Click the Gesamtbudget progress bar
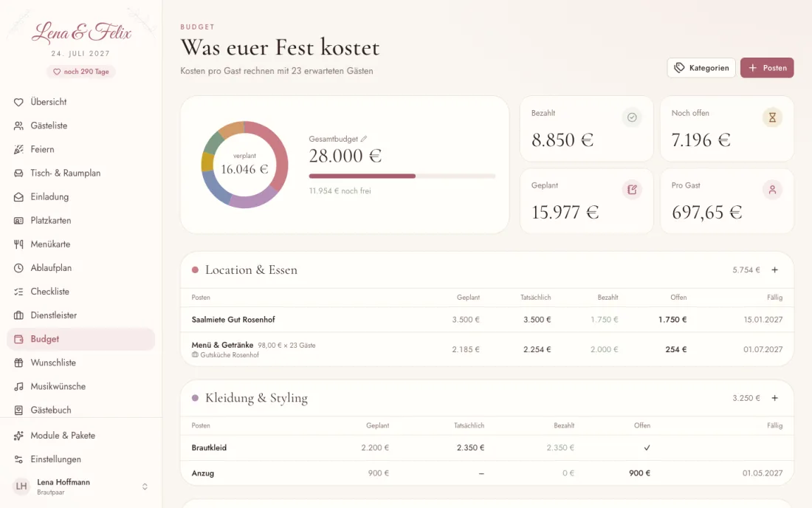Screen dimensions: 812x508 tap(402, 176)
